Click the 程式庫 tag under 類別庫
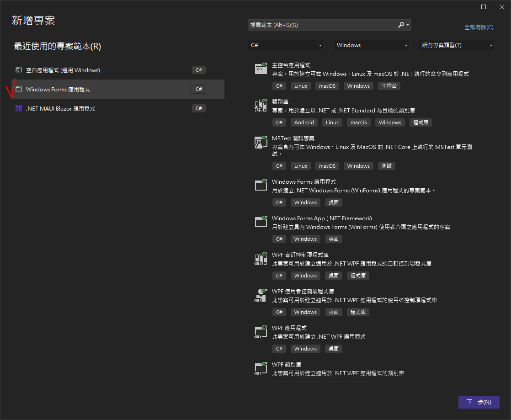 pyautogui.click(x=421, y=122)
